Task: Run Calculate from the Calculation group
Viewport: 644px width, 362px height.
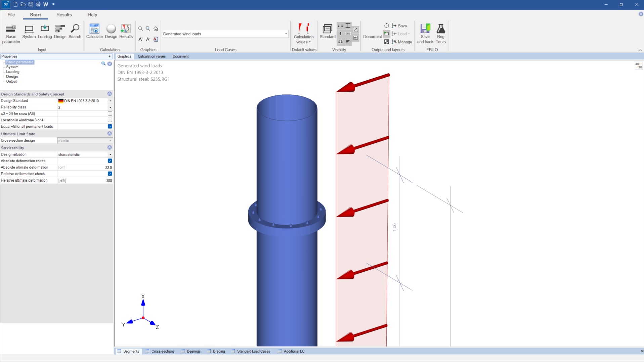Action: click(x=94, y=32)
